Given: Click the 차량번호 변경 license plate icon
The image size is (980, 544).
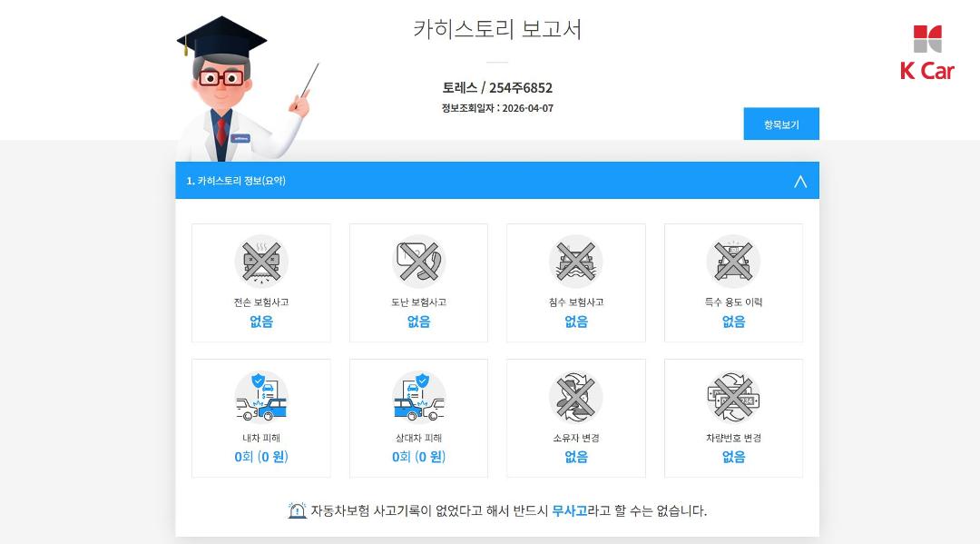Looking at the screenshot, I should (733, 397).
